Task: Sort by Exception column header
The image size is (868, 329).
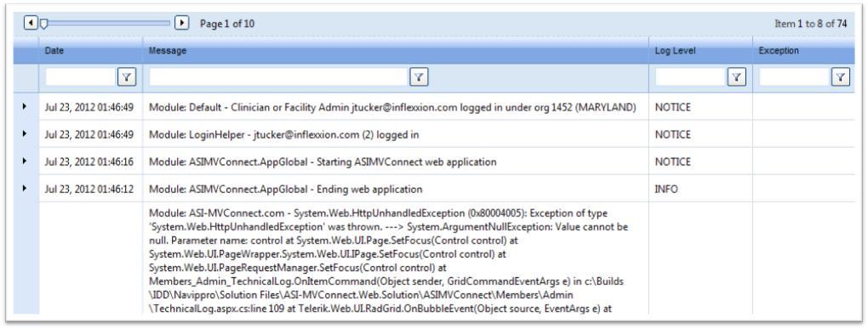Action: point(779,51)
